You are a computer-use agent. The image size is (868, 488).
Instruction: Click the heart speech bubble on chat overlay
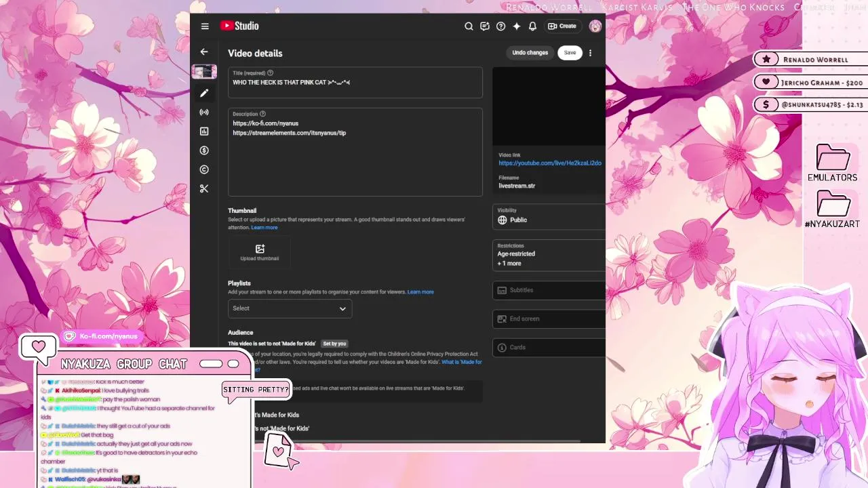[x=38, y=347]
